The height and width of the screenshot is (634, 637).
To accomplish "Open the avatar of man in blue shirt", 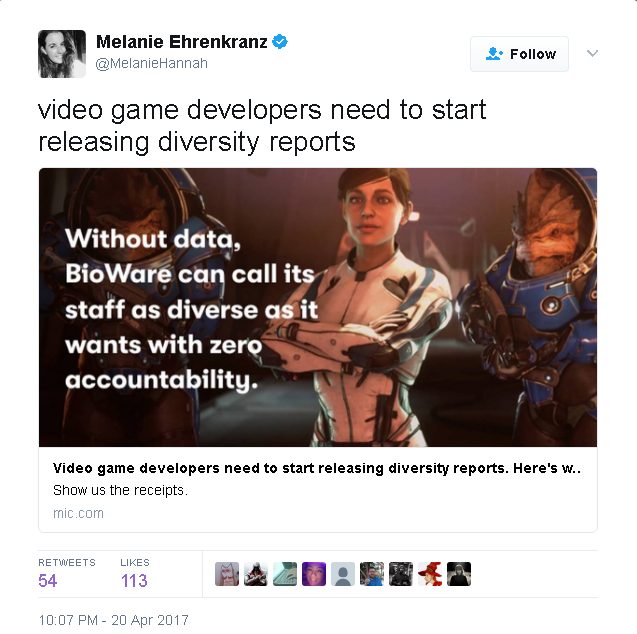I will pyautogui.click(x=372, y=574).
